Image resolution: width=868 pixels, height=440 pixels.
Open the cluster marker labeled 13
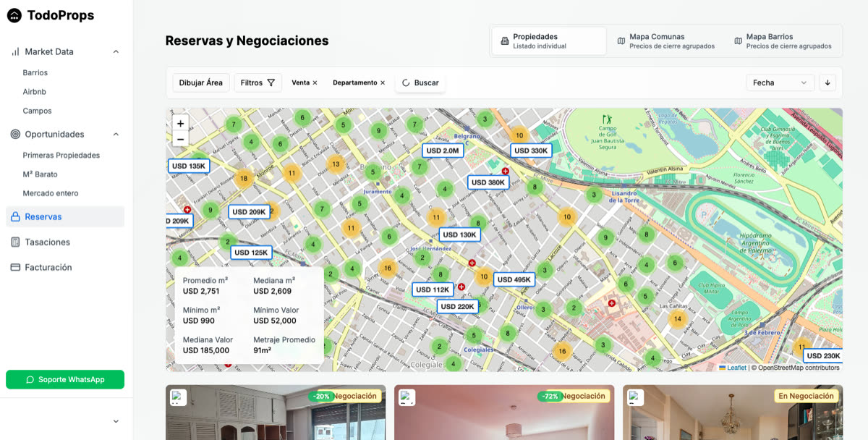(336, 164)
